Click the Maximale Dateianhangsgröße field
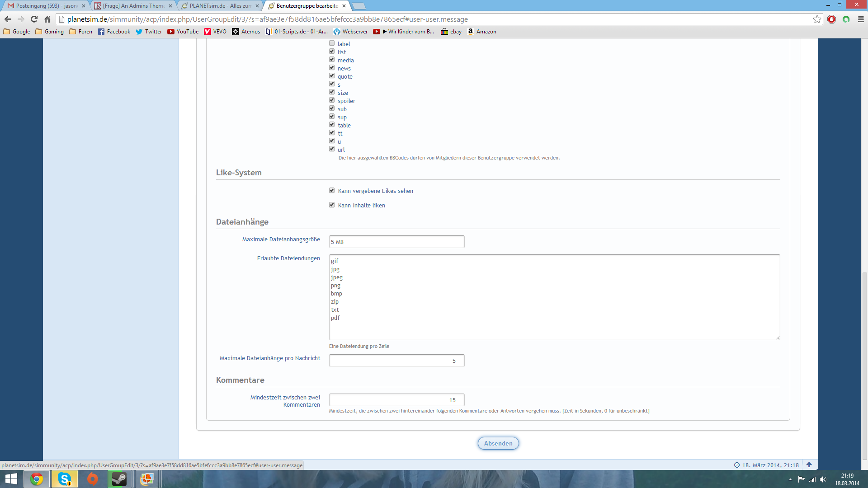 tap(396, 242)
